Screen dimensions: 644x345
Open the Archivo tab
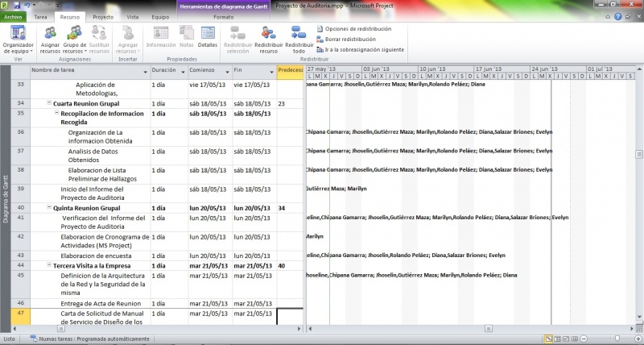pos(14,16)
